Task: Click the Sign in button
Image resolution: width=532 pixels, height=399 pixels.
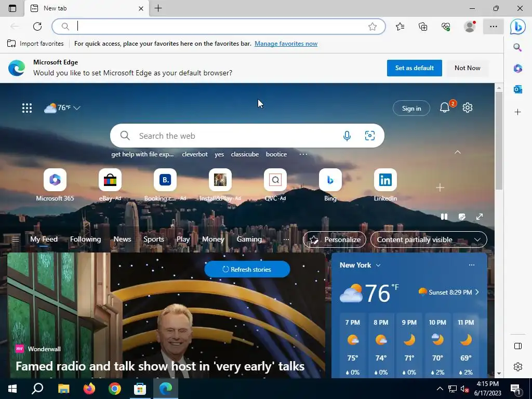Action: [411, 108]
